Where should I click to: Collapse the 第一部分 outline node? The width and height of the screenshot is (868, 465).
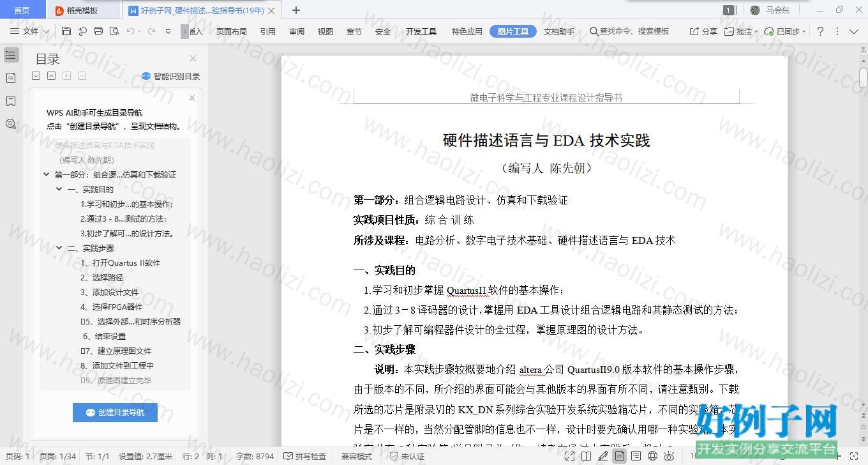46,174
